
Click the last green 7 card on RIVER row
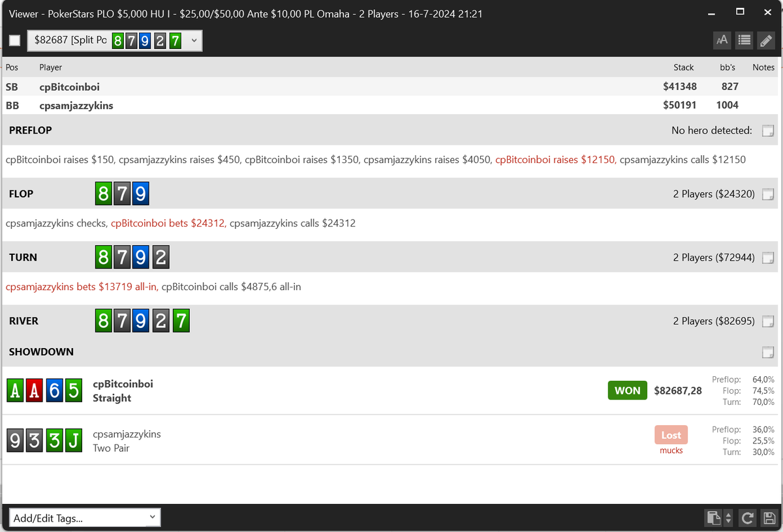point(181,321)
